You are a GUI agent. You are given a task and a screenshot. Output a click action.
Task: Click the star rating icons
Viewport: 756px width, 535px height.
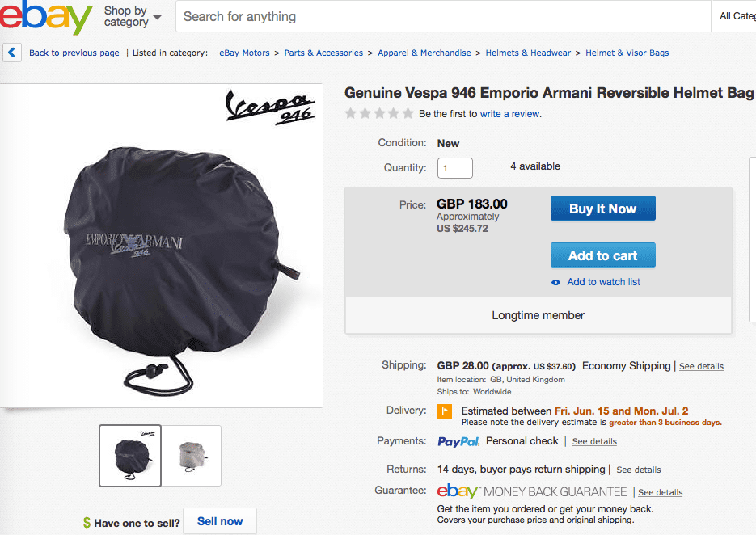378,114
